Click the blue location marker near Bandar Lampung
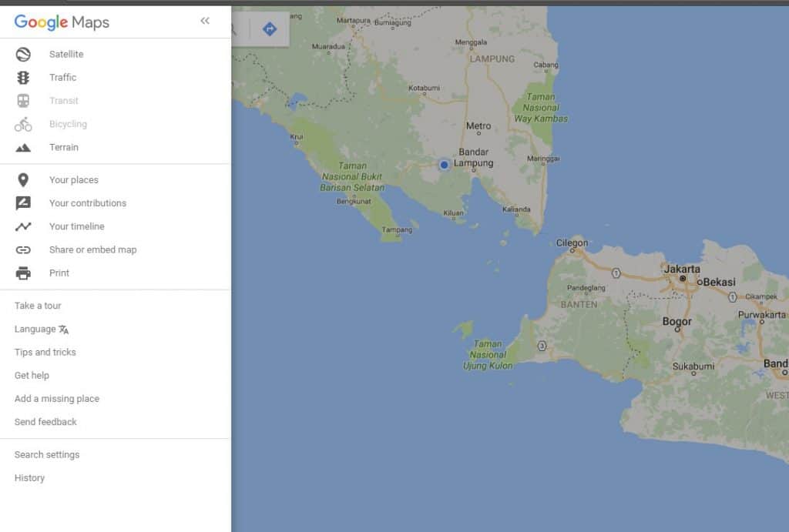The image size is (789, 532). click(444, 165)
